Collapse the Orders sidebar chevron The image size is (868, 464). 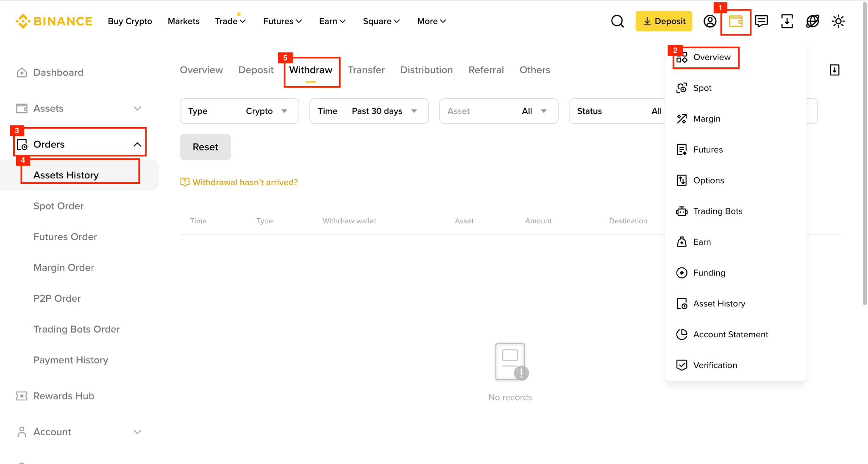coord(137,144)
